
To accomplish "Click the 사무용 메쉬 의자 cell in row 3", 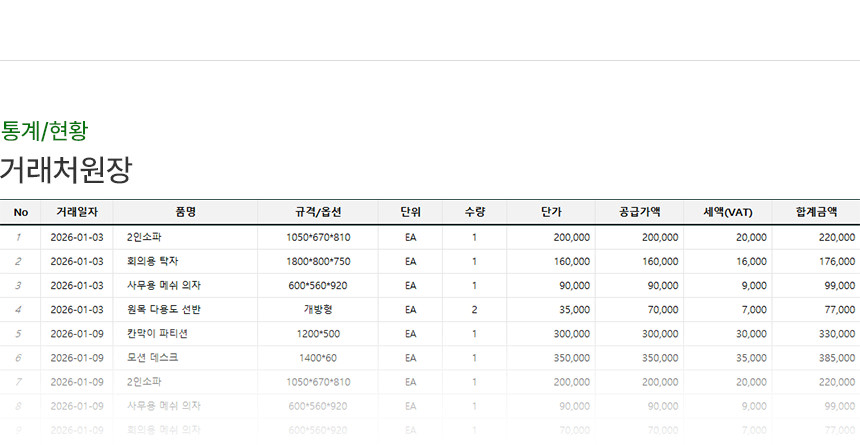I will [164, 286].
